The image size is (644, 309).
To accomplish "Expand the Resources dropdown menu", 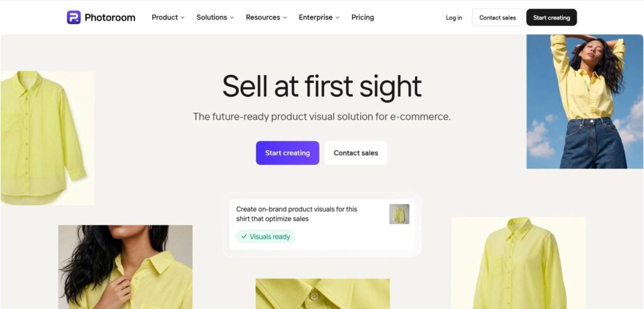I will (x=266, y=17).
